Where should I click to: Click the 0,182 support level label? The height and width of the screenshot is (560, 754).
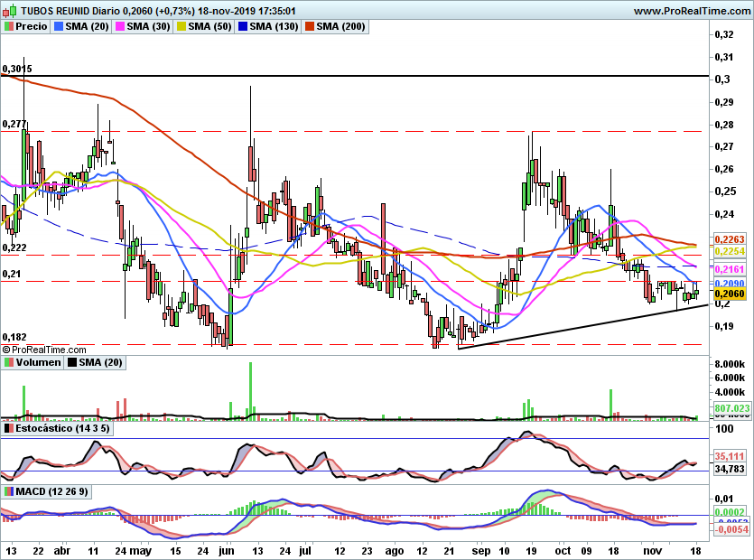coord(14,336)
